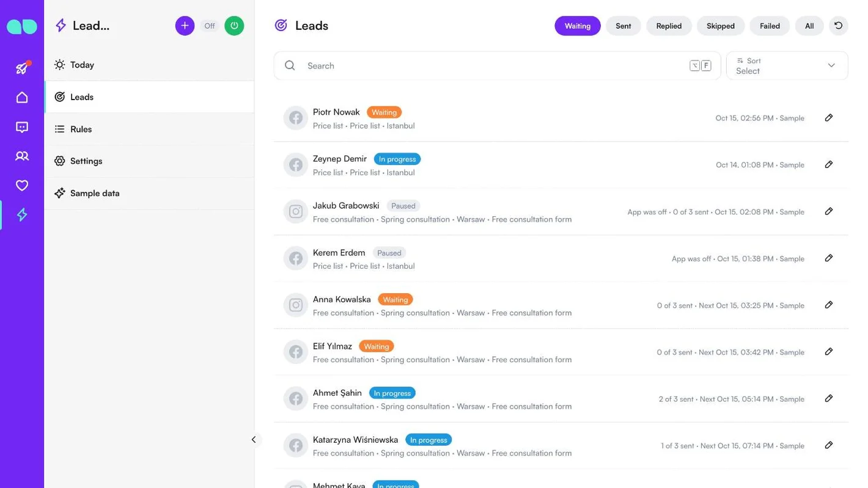Click the Jakub Grabowski lead name
Screen dimensions: 868x488
[346, 206]
